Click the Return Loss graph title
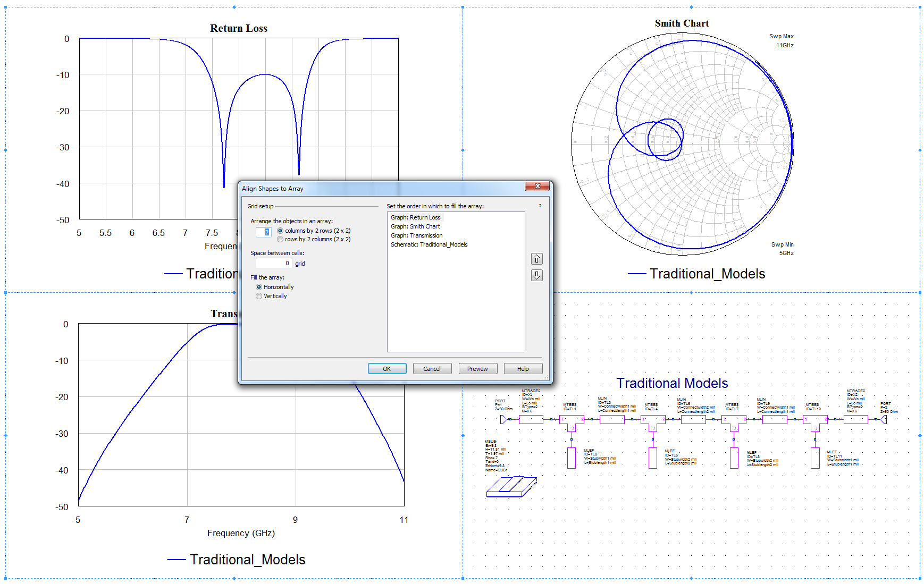 coord(239,29)
